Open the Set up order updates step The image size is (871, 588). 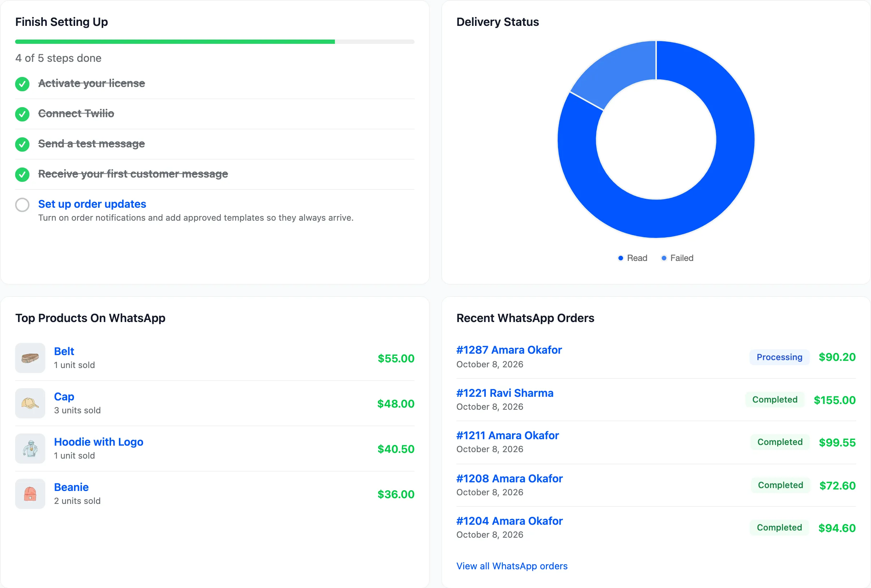pyautogui.click(x=92, y=204)
